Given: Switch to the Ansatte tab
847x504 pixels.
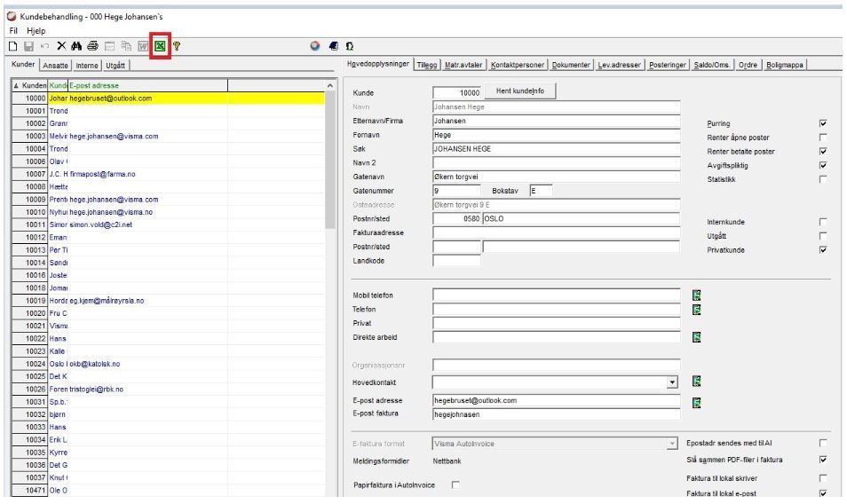Looking at the screenshot, I should pos(56,66).
